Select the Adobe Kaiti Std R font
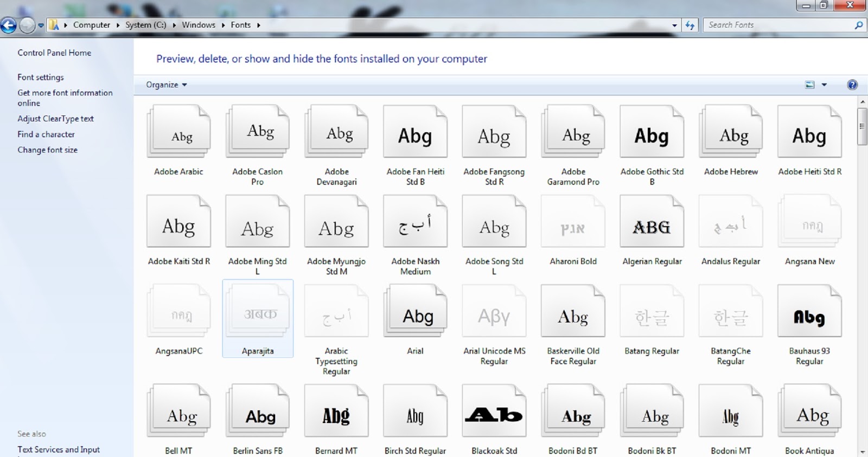The height and width of the screenshot is (457, 868). point(178,222)
